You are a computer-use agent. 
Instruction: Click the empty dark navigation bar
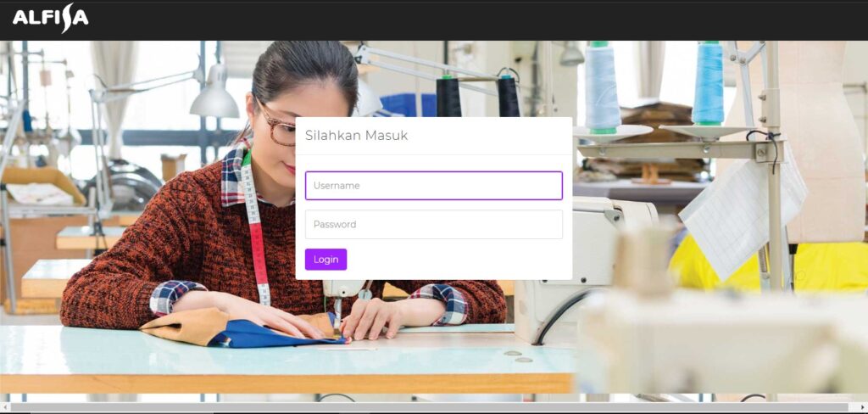click(476, 20)
